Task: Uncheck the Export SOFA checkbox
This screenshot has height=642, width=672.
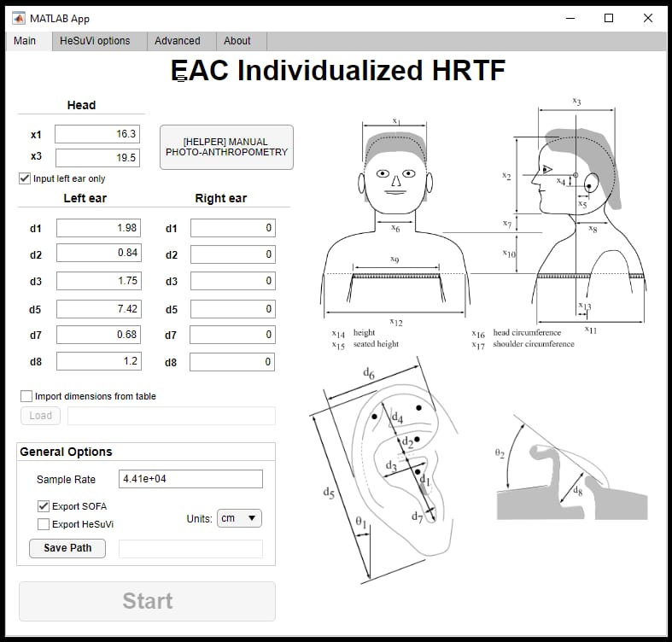Action: point(44,506)
